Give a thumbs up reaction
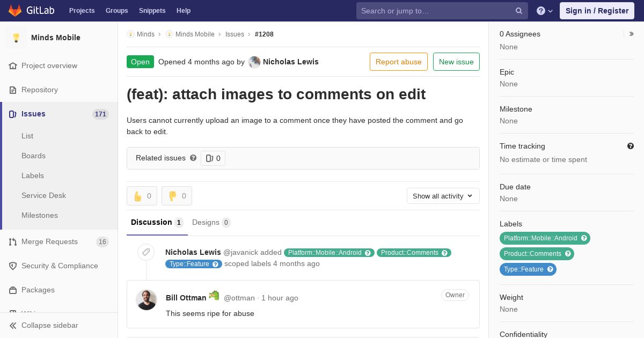 pos(142,196)
